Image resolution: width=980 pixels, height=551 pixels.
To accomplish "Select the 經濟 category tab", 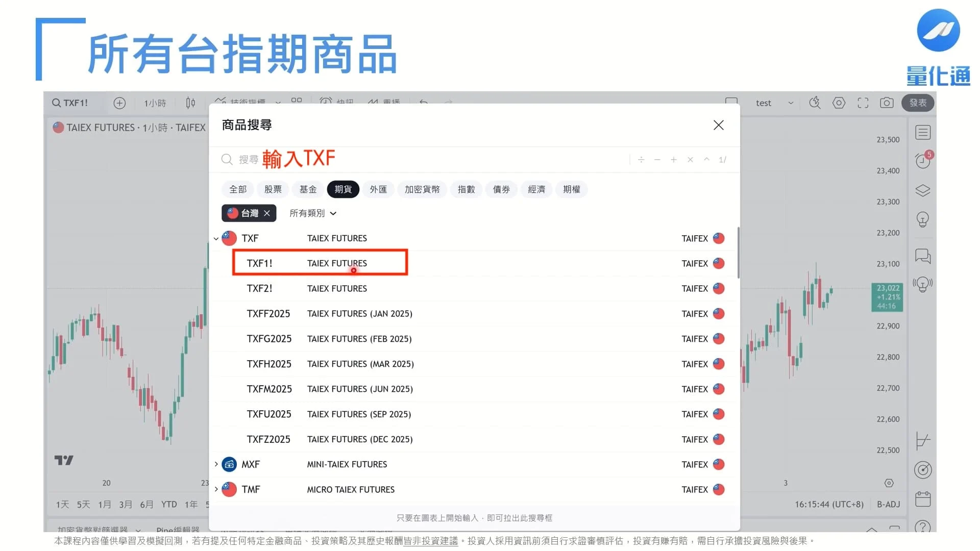I will click(536, 189).
